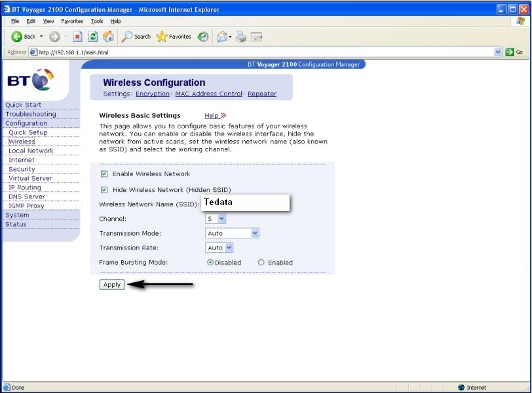This screenshot has height=393, width=532.
Task: Click the Apply button
Action: pyautogui.click(x=112, y=284)
